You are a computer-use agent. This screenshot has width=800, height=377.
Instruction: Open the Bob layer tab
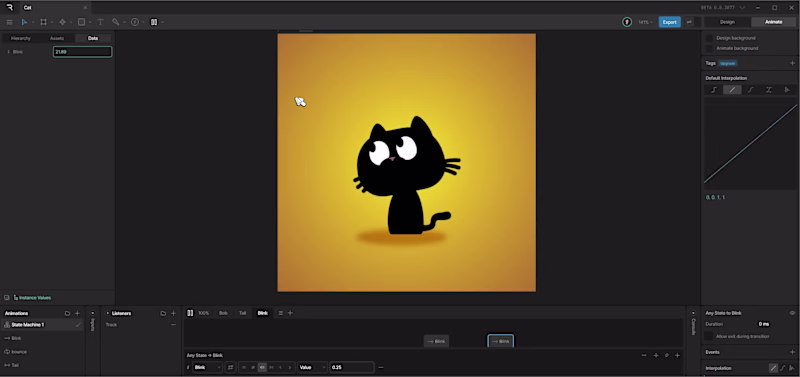[223, 313]
